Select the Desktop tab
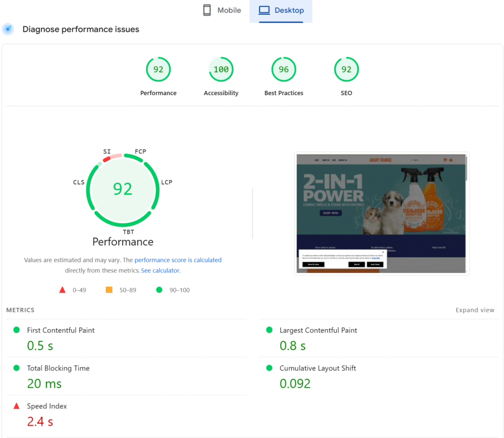The image size is (504, 438). (281, 10)
